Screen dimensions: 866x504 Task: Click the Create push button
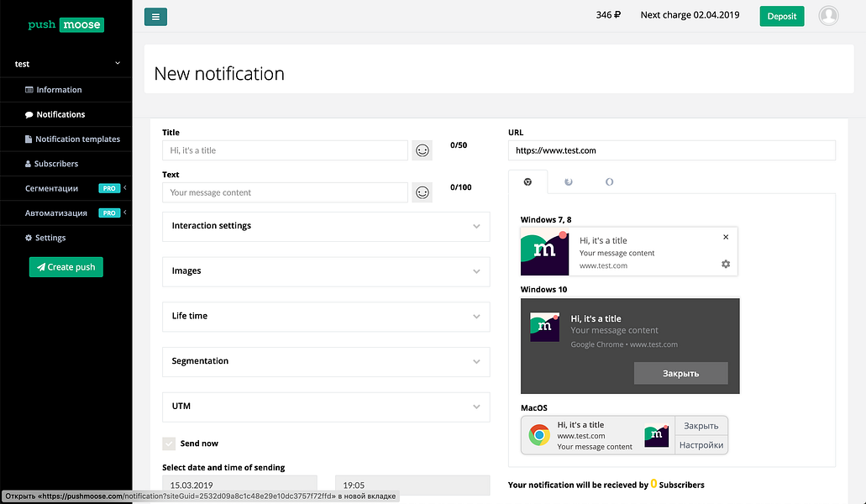[x=66, y=267]
